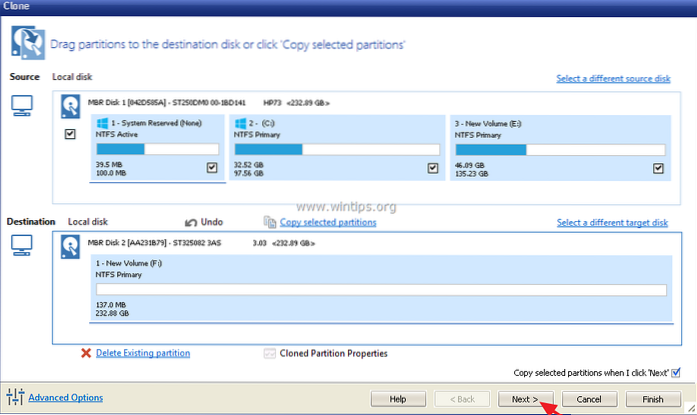Open 'Select a different target disk'
Image resolution: width=697 pixels, height=415 pixels.
click(612, 223)
